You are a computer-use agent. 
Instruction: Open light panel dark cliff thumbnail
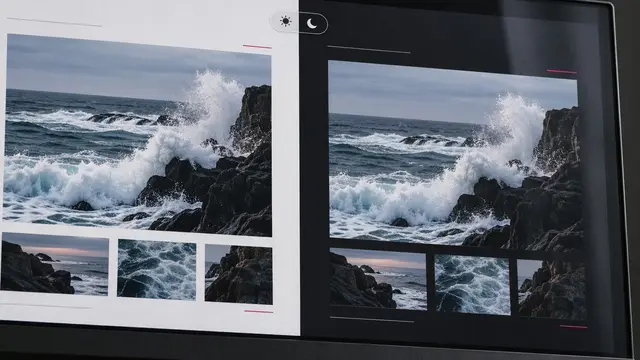[238, 274]
